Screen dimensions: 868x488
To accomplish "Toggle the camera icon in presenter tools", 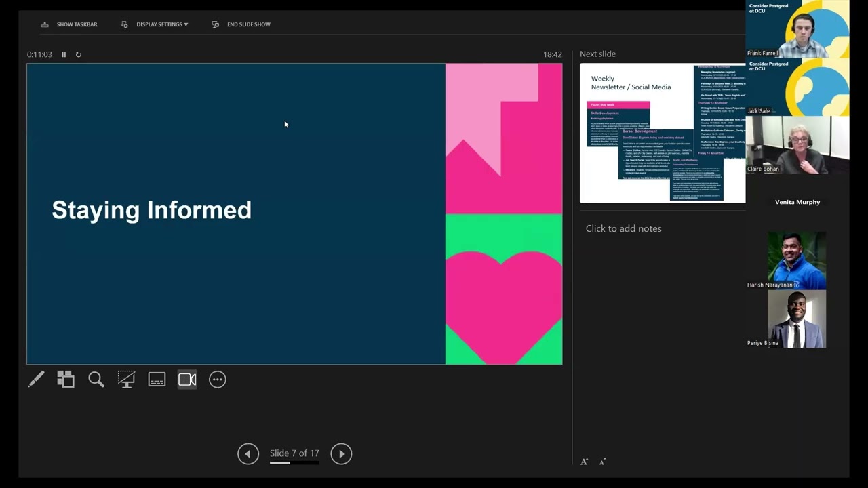I will point(187,380).
